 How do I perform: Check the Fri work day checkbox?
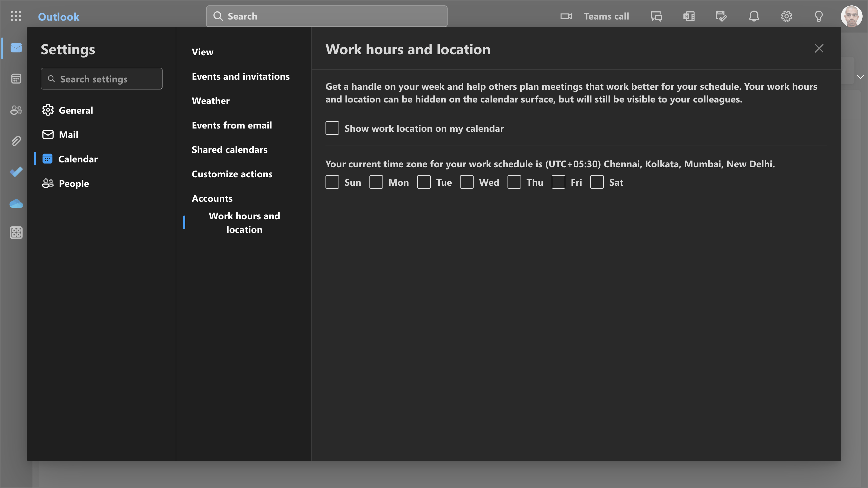click(558, 182)
